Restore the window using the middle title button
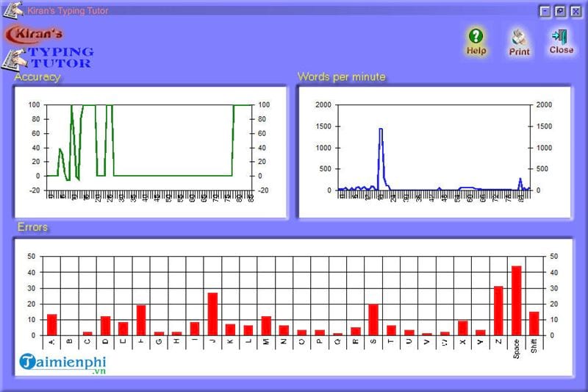588x392 pixels. tap(560, 11)
